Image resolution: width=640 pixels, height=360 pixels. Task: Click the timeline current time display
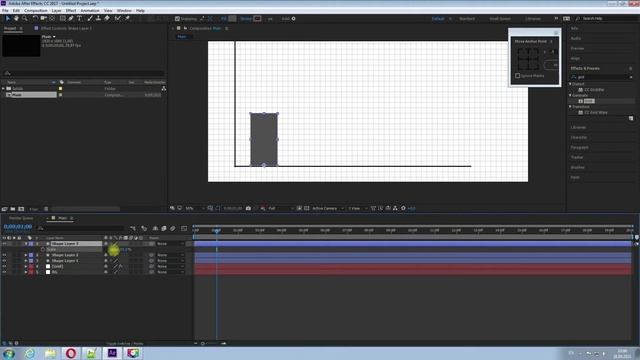click(x=18, y=227)
